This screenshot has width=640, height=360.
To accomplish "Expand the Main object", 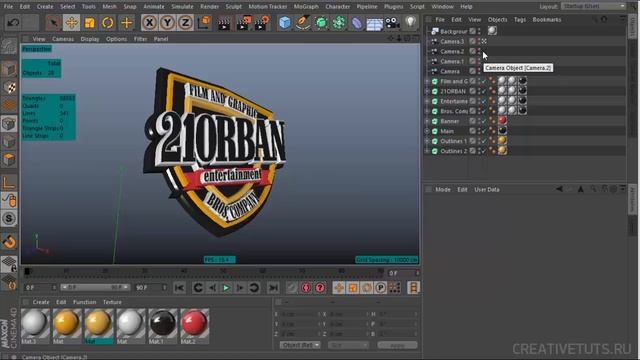I will point(427,131).
